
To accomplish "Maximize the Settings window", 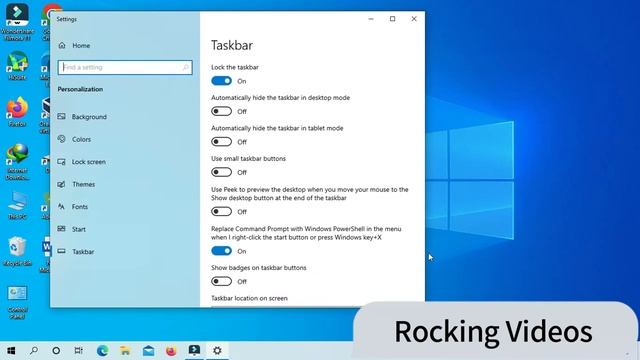I will [392, 19].
